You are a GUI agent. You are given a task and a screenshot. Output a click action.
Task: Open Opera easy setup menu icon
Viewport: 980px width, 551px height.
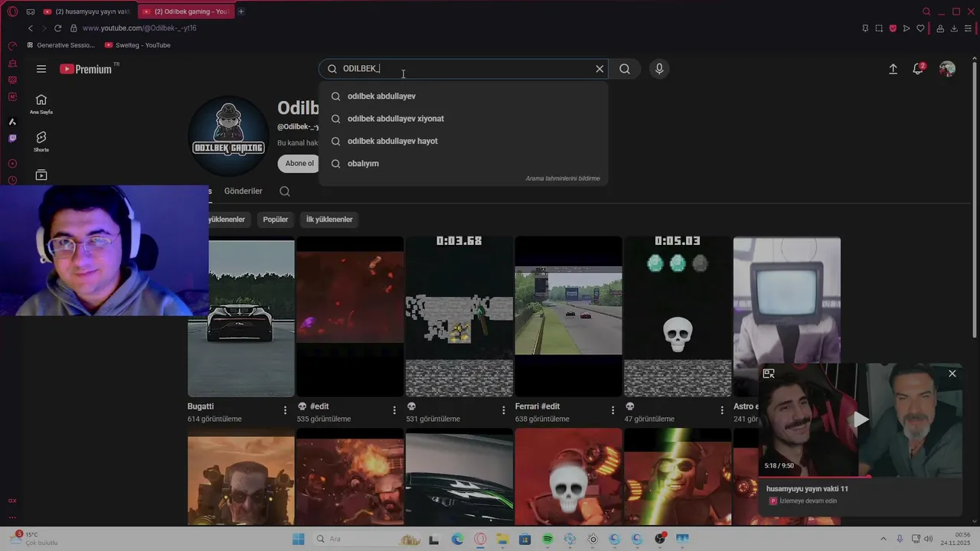tap(968, 28)
